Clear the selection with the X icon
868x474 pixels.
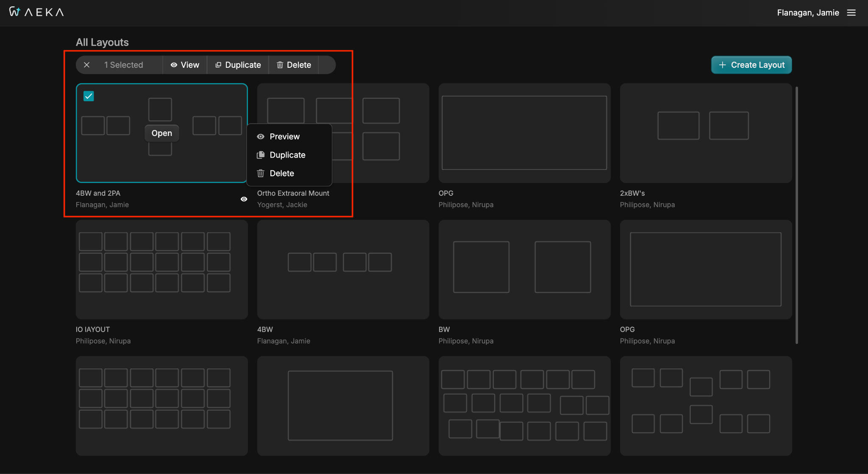pyautogui.click(x=86, y=65)
